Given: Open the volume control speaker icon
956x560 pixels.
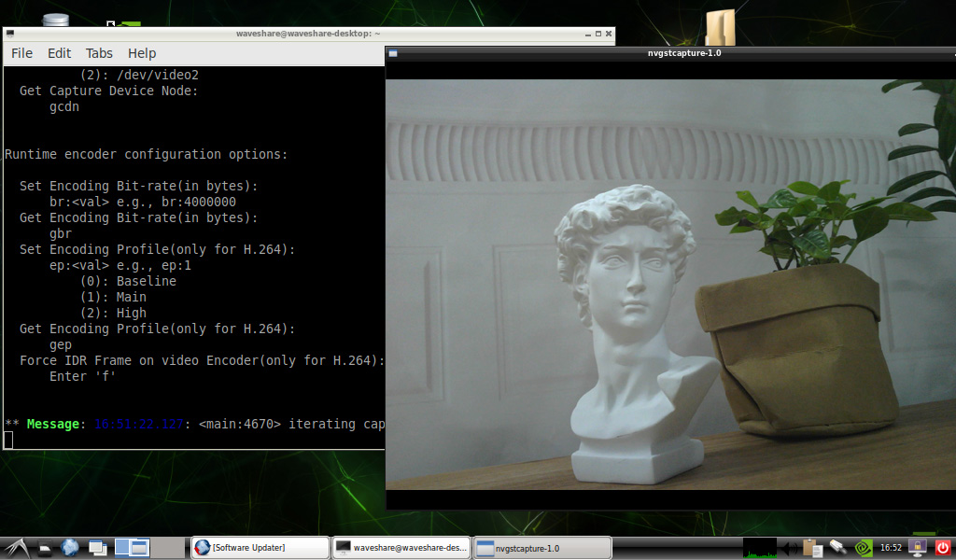Looking at the screenshot, I should [x=790, y=548].
